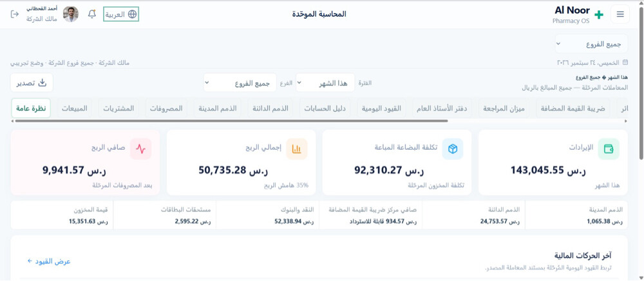The width and height of the screenshot is (644, 281).
Task: Open Ahmed's profile avatar
Action: 71,14
